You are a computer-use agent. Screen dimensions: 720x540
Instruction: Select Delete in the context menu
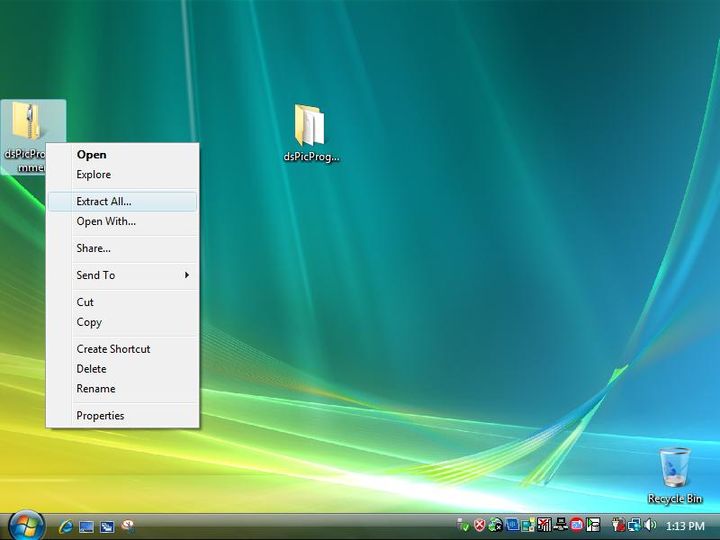(91, 368)
